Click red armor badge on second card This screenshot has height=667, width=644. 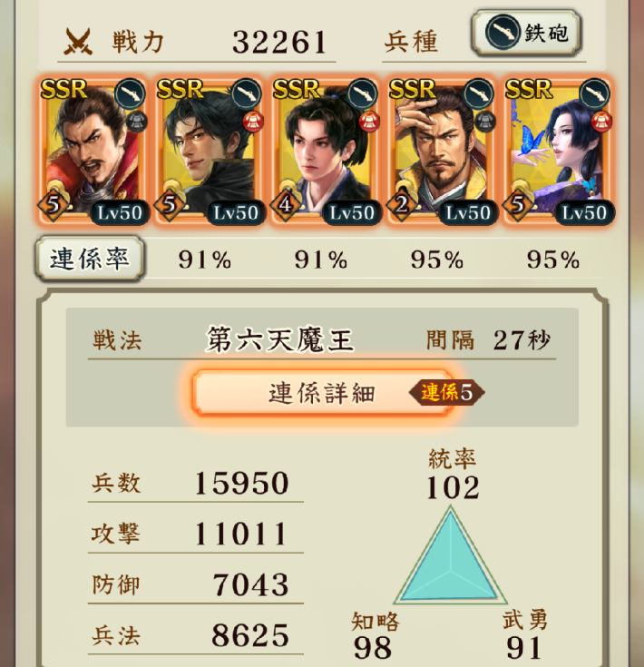coord(253,122)
